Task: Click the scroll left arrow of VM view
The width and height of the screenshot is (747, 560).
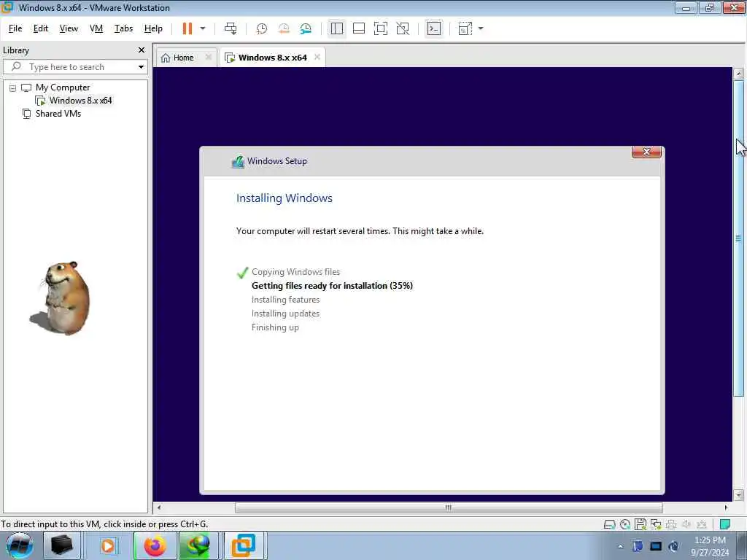Action: pos(159,507)
